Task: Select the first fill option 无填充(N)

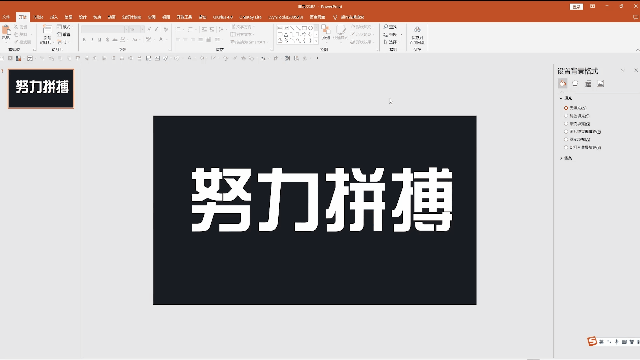Action: pos(576,108)
